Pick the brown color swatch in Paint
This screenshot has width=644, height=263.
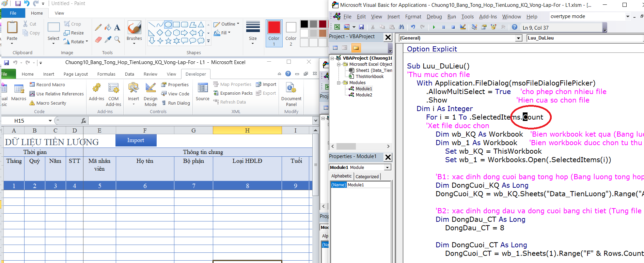coord(323,33)
